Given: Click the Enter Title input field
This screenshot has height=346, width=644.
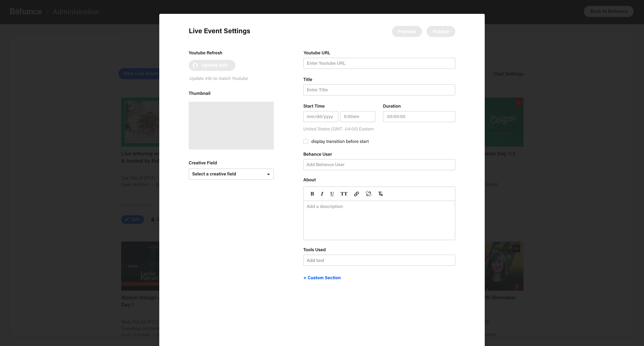Looking at the screenshot, I should pyautogui.click(x=379, y=90).
